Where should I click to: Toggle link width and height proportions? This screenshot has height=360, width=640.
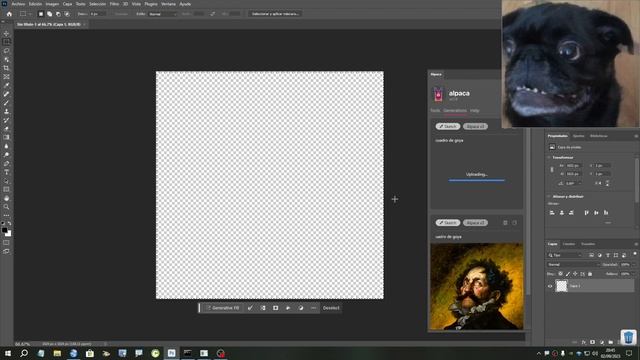tap(552, 170)
